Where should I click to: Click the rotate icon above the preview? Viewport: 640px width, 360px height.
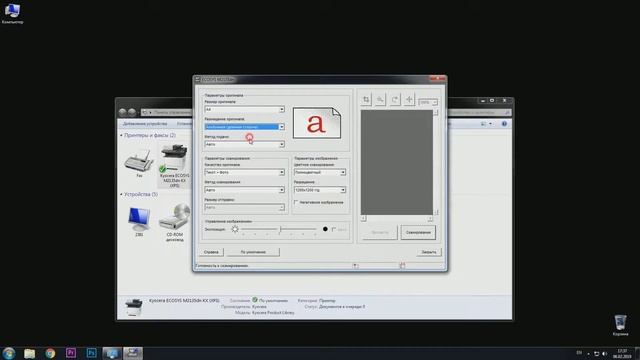pos(395,100)
